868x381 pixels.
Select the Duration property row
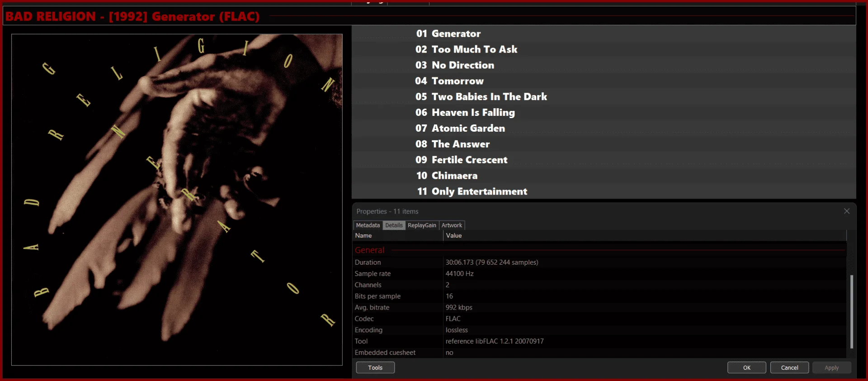[599, 262]
